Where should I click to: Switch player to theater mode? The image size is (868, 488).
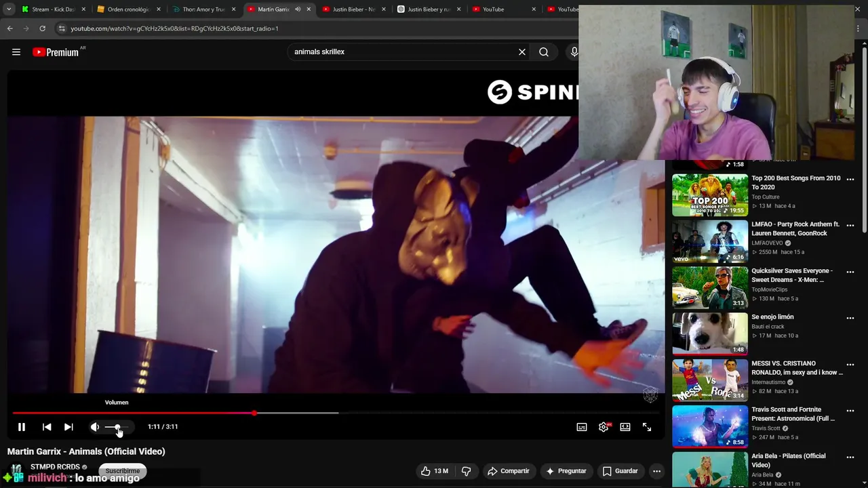click(625, 427)
